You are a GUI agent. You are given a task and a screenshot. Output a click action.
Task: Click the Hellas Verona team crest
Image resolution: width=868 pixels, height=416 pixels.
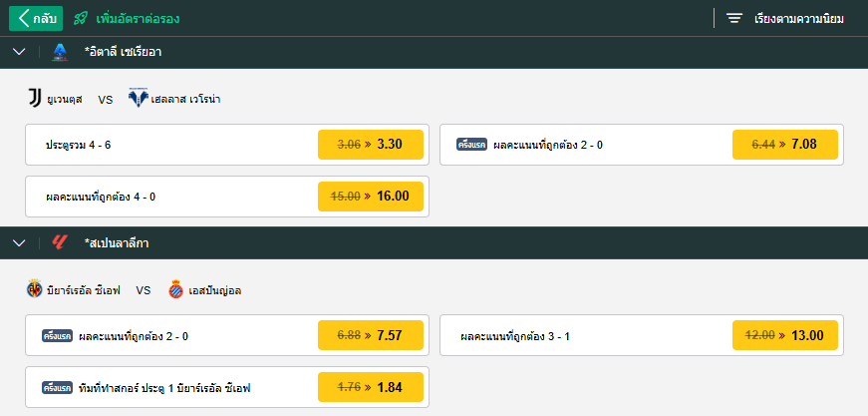138,98
